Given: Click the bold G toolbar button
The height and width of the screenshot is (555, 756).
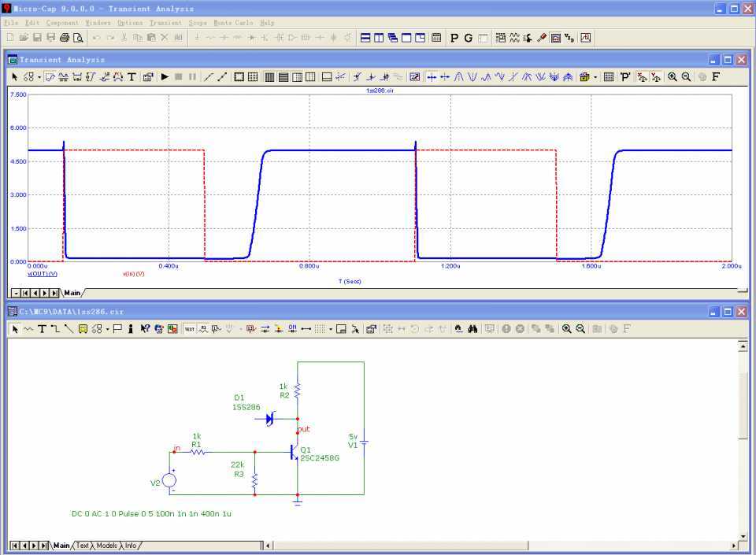Looking at the screenshot, I should click(x=468, y=38).
